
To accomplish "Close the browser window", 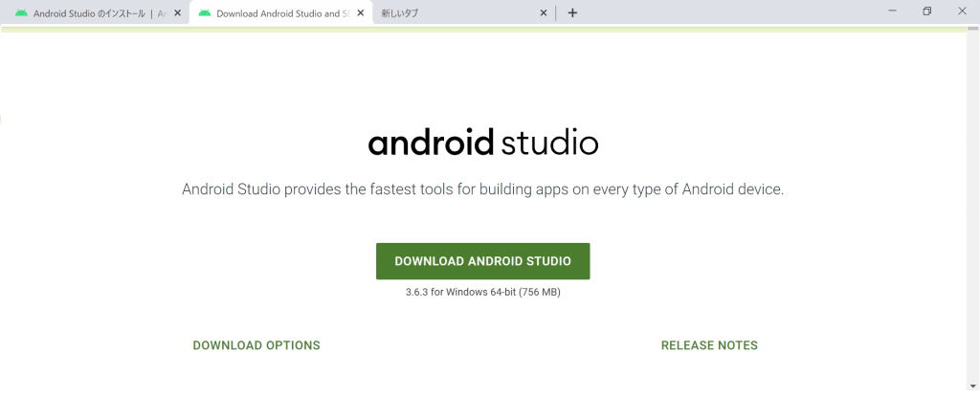I will tap(961, 11).
